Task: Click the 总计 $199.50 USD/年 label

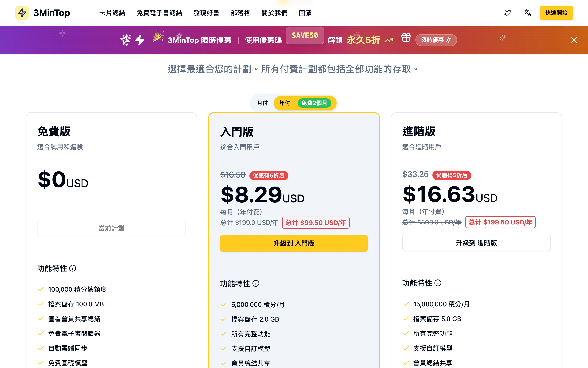Action: tap(500, 222)
